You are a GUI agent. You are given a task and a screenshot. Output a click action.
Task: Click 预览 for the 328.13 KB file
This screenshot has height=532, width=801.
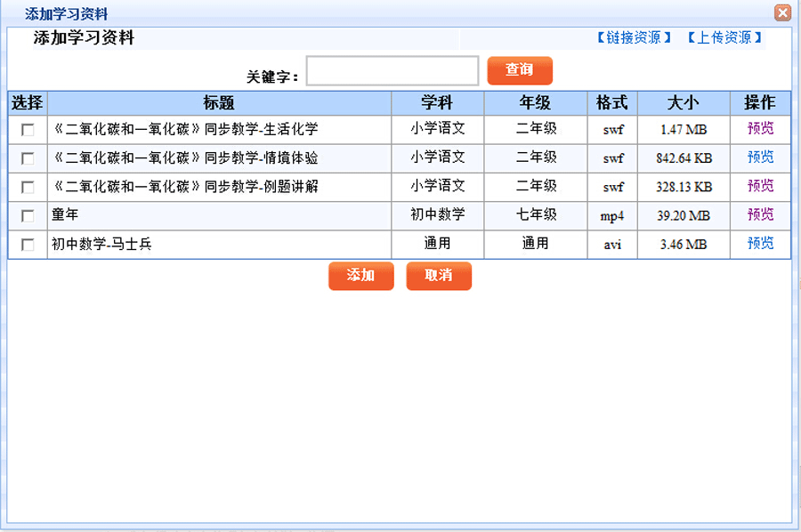pos(760,186)
